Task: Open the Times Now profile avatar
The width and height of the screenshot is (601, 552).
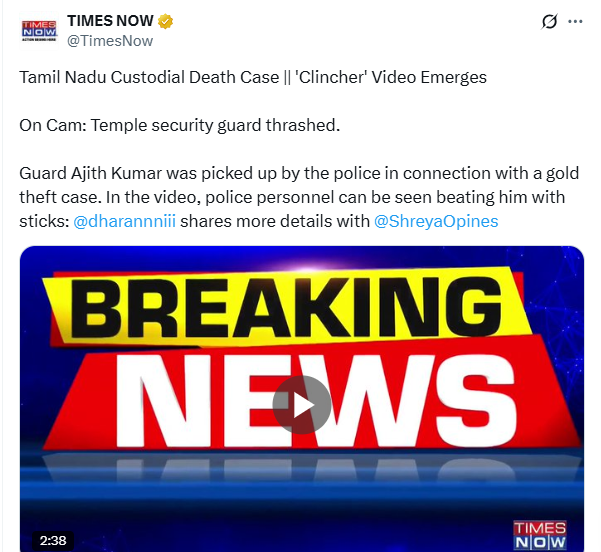Action: [x=39, y=31]
